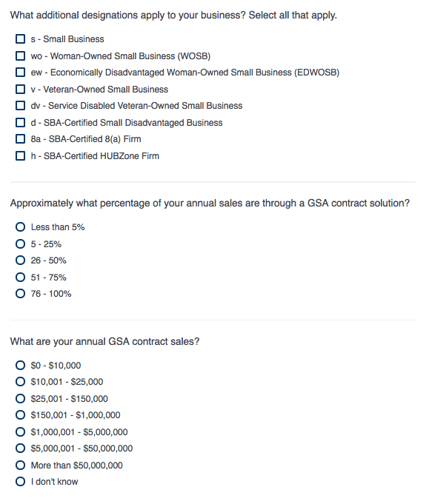Select the 76 - 100% radio button
The width and height of the screenshot is (429, 504).
[x=20, y=294]
